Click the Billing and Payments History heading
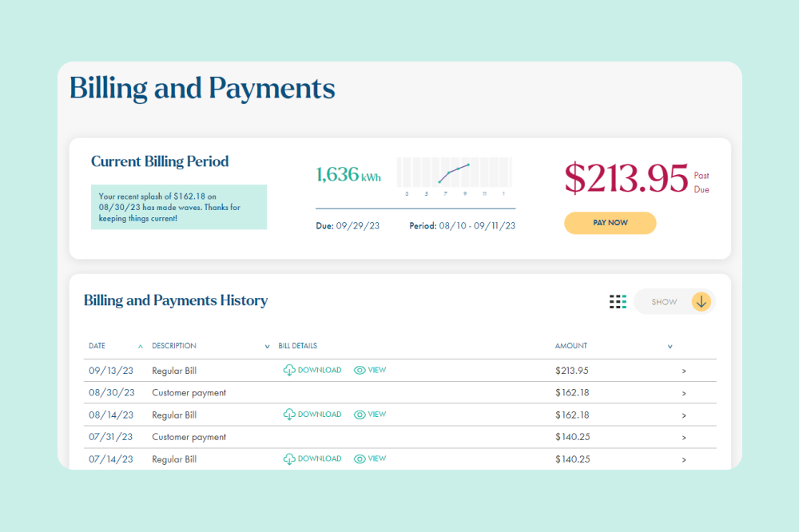Image resolution: width=799 pixels, height=532 pixels. click(x=176, y=300)
